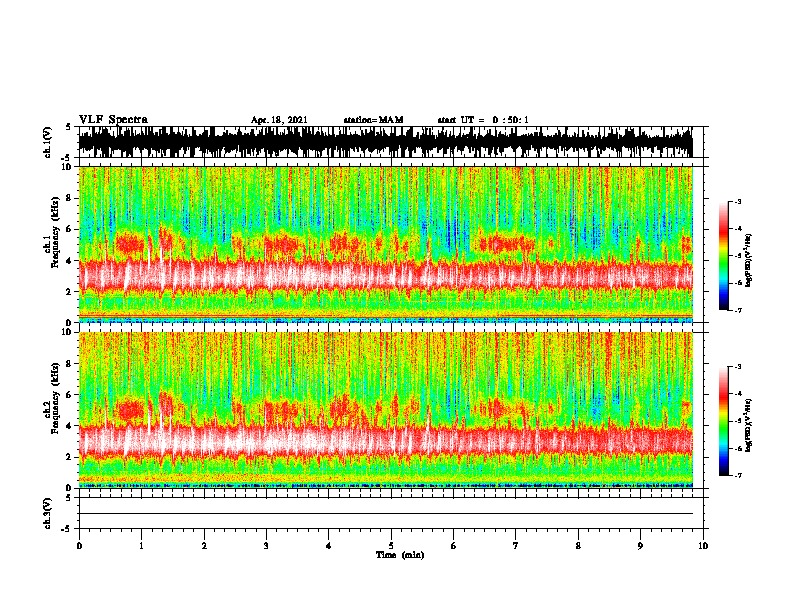Click the time axis tick label "0"

click(x=79, y=546)
